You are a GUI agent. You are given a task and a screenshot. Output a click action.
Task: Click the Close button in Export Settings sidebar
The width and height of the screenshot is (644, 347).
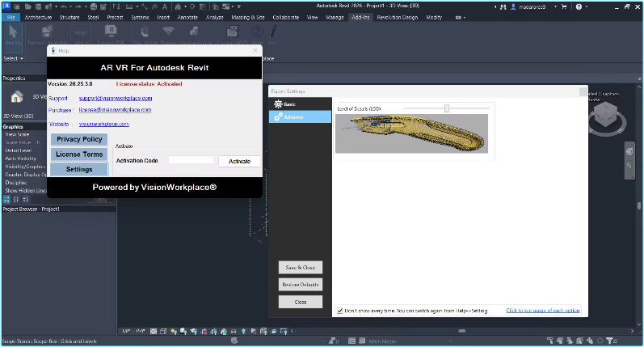point(301,302)
